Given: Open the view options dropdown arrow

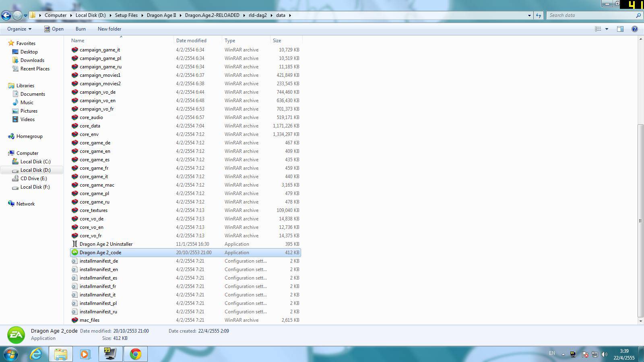Looking at the screenshot, I should (x=607, y=29).
